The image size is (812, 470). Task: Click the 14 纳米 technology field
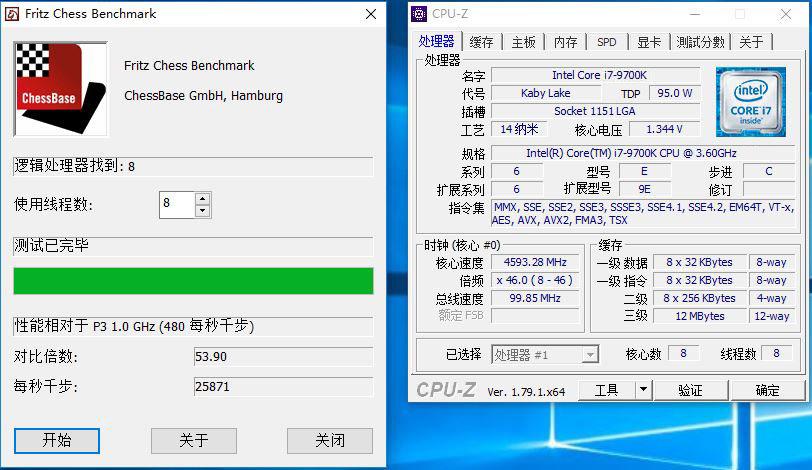point(519,129)
